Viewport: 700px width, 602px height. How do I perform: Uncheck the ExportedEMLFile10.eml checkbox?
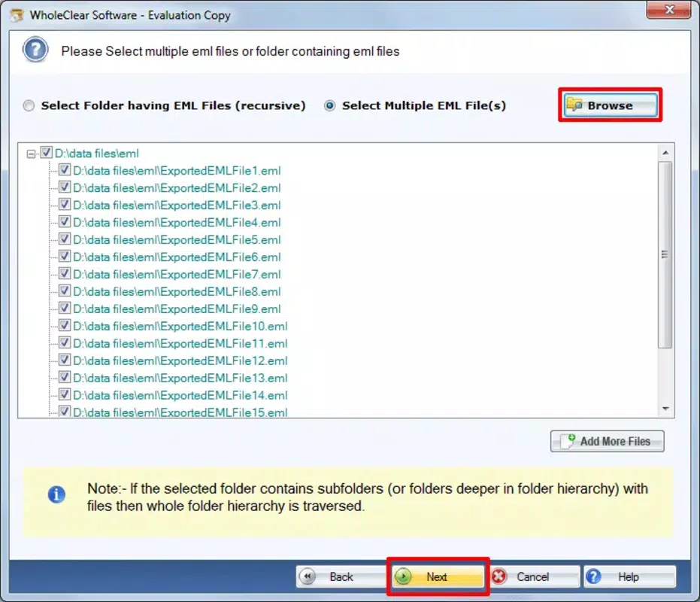(x=65, y=325)
